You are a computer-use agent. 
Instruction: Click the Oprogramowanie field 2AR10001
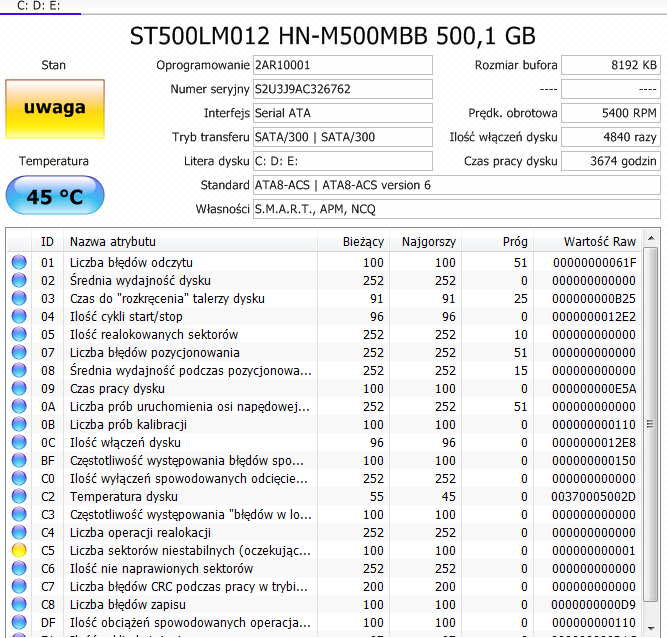point(342,65)
